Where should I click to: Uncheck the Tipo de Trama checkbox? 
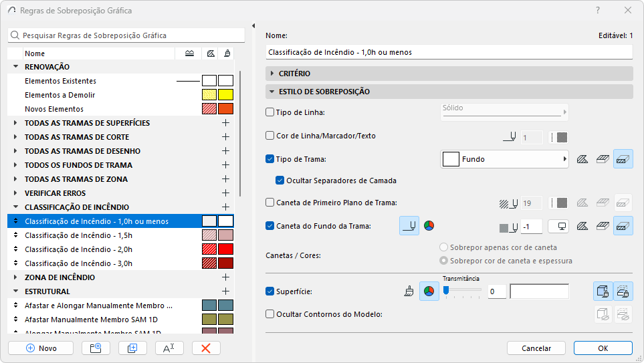click(270, 159)
